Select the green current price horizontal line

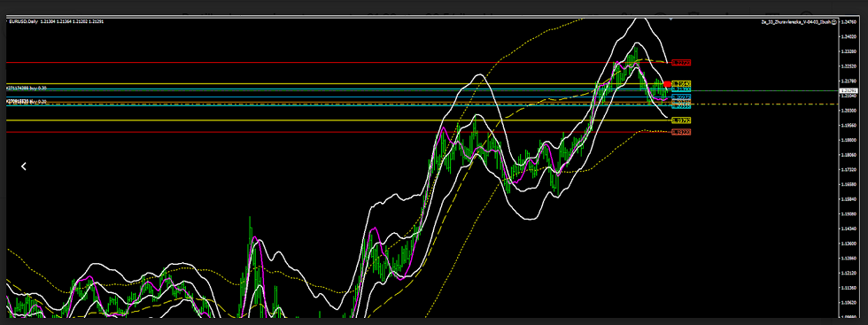coord(763,90)
